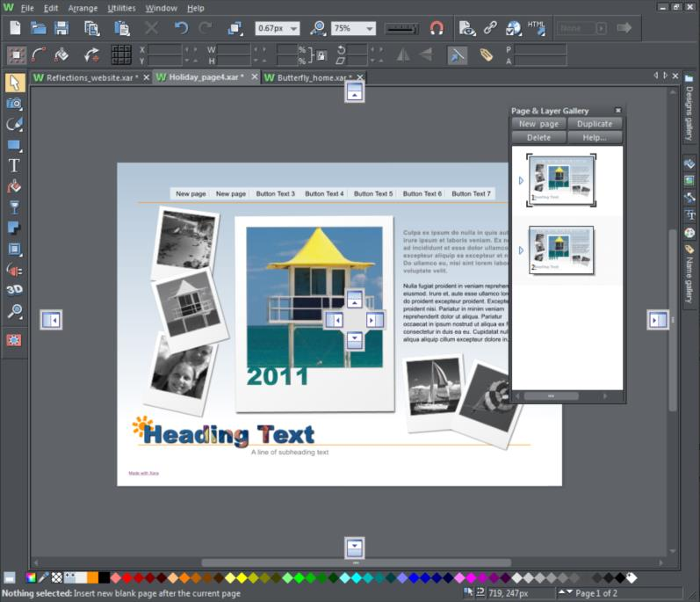
Task: Click the Duplicate button
Action: click(595, 124)
